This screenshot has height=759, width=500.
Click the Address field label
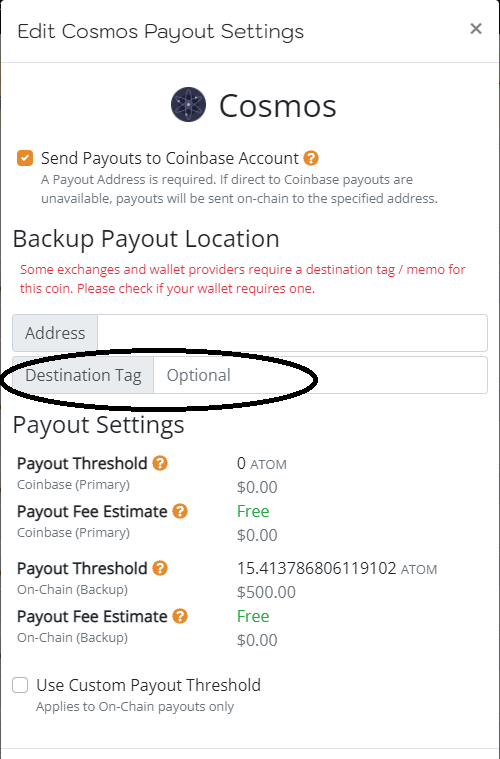[55, 333]
